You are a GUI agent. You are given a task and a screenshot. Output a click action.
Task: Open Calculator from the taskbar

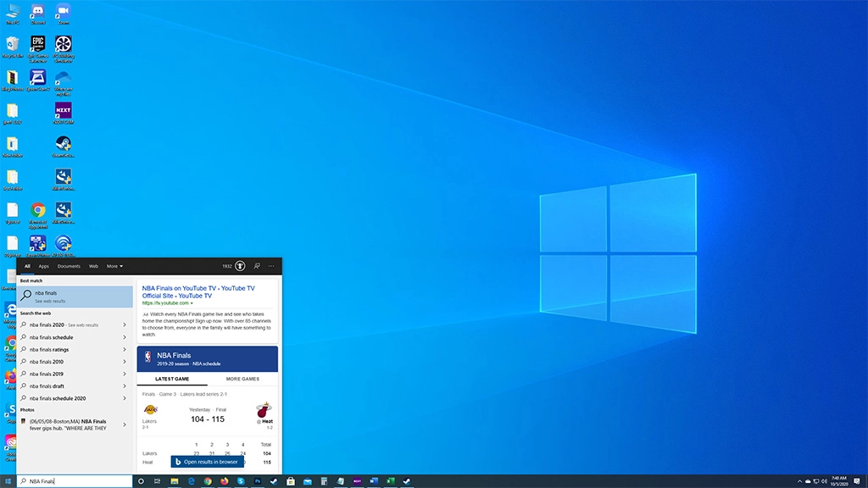(x=324, y=481)
